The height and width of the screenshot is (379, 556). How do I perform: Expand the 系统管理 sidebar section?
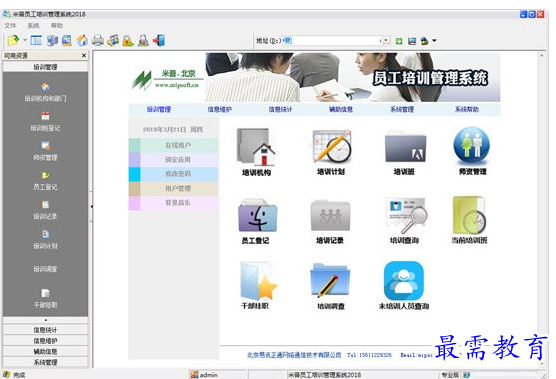45,362
